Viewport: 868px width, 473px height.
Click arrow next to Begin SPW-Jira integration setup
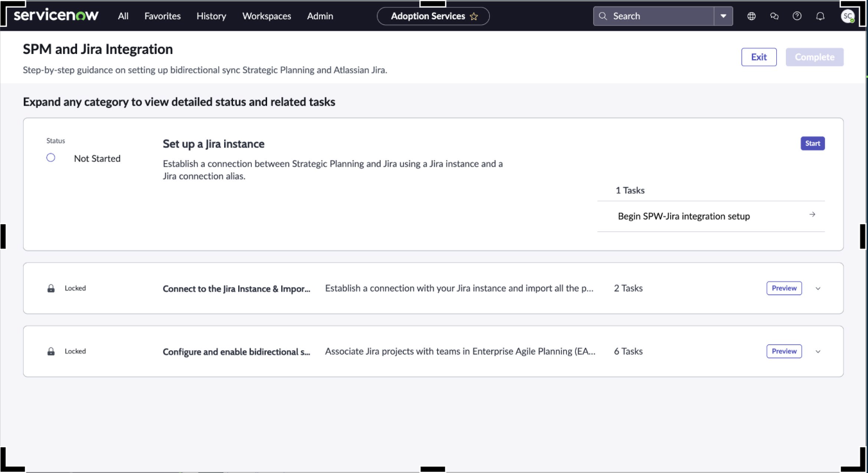[812, 215]
